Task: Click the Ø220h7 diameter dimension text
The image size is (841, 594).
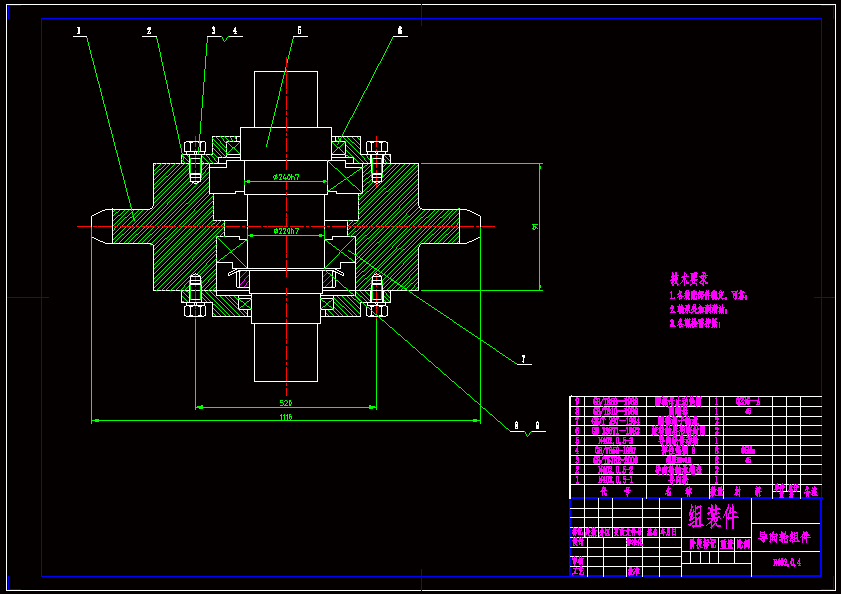Action: pos(286,231)
